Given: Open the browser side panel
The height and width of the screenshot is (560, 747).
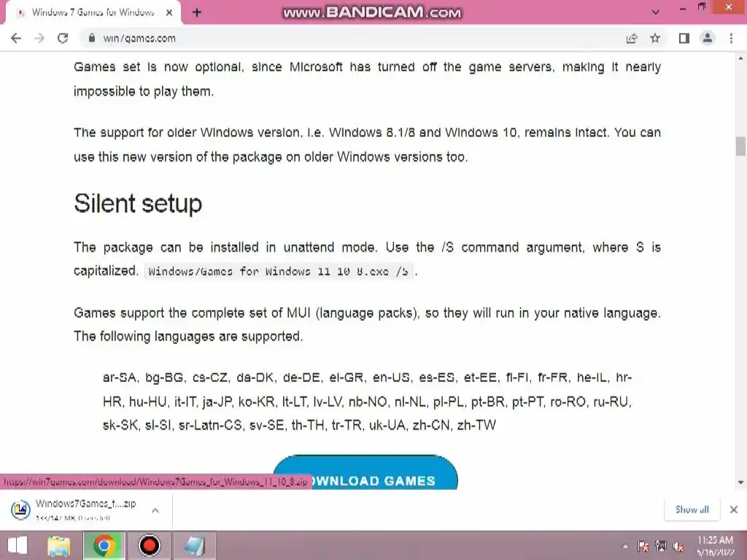Looking at the screenshot, I should (684, 38).
